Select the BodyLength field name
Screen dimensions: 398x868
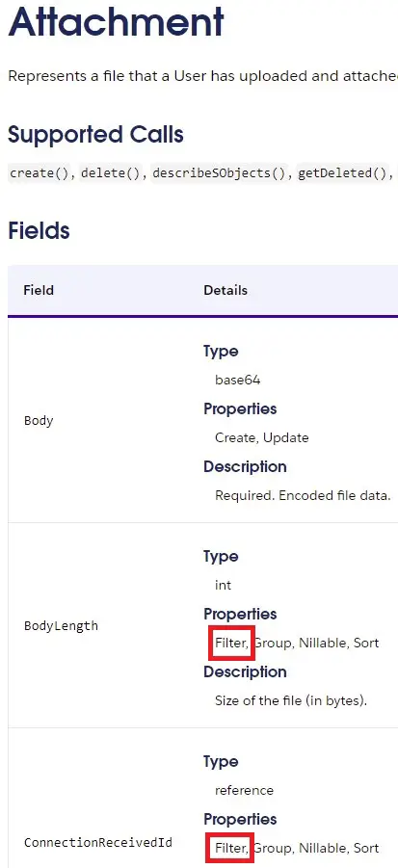point(61,626)
